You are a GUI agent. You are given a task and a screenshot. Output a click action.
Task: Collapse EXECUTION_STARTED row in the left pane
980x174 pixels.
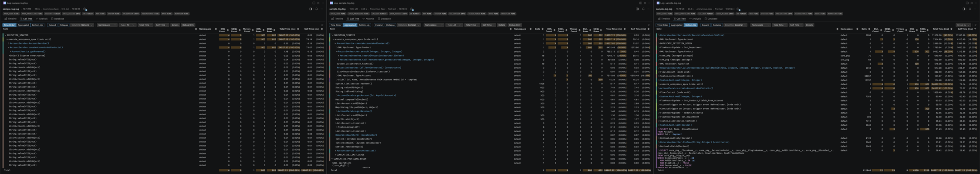pos(6,35)
